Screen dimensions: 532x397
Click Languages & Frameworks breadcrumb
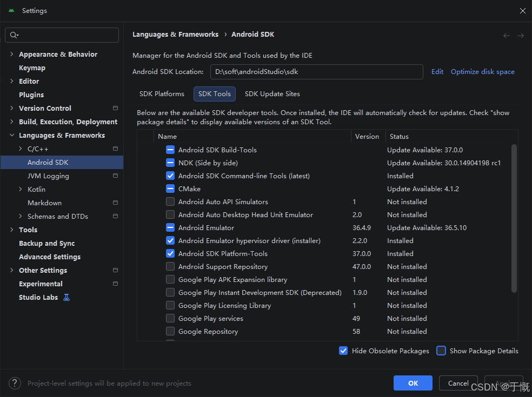point(175,34)
